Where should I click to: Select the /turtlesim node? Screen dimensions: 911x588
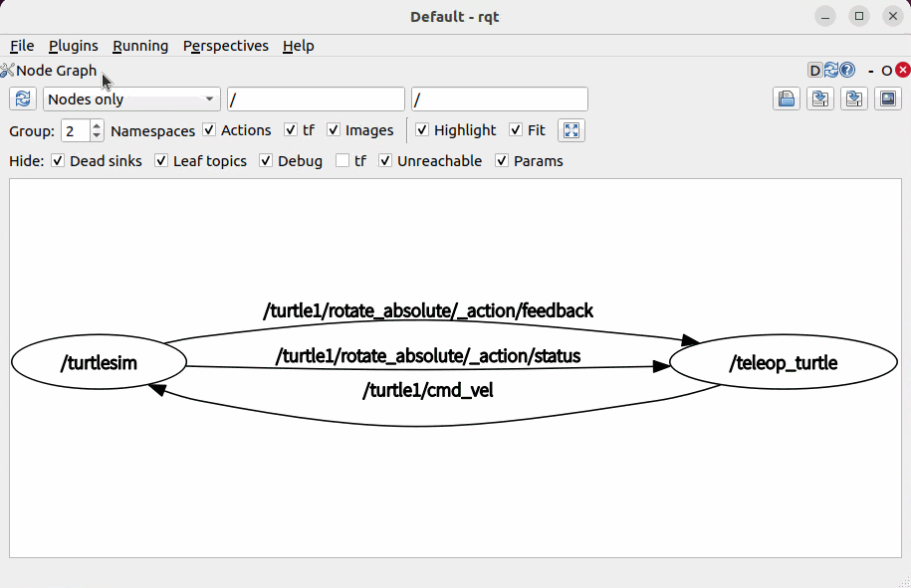tap(99, 362)
